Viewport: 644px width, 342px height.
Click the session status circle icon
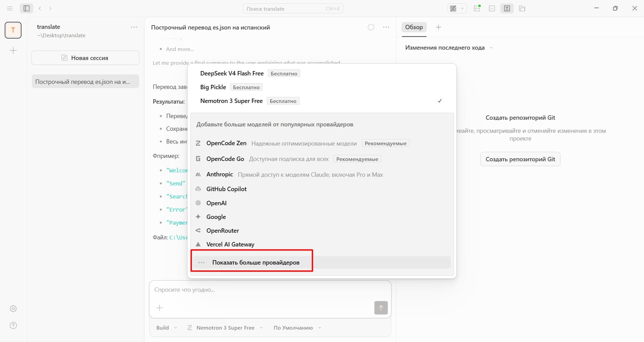click(x=371, y=27)
